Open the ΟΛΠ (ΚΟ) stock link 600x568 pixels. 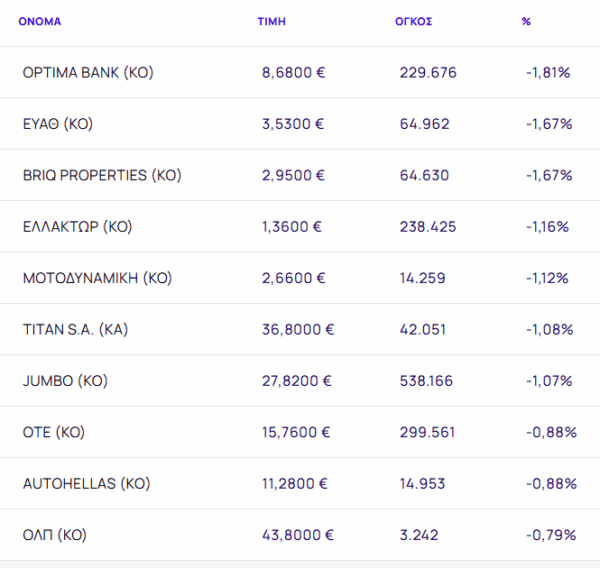pos(55,535)
